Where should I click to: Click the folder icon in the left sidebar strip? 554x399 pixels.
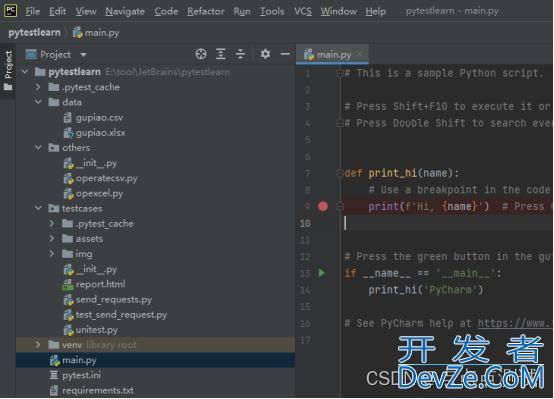tap(8, 87)
